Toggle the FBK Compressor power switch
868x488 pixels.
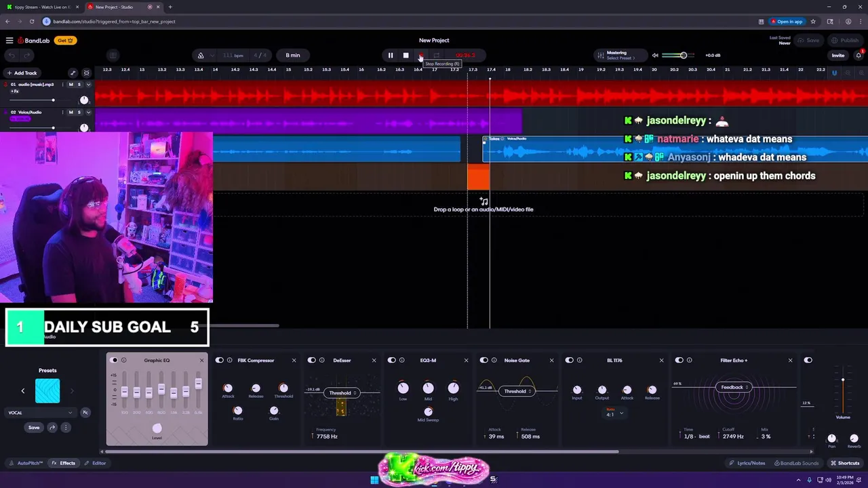pos(220,360)
